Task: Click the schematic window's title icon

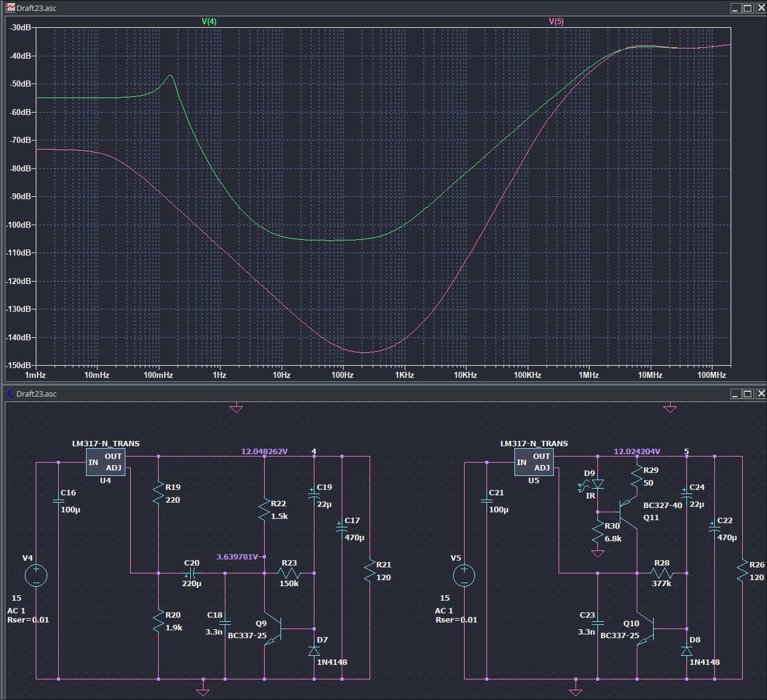Action: click(x=10, y=394)
